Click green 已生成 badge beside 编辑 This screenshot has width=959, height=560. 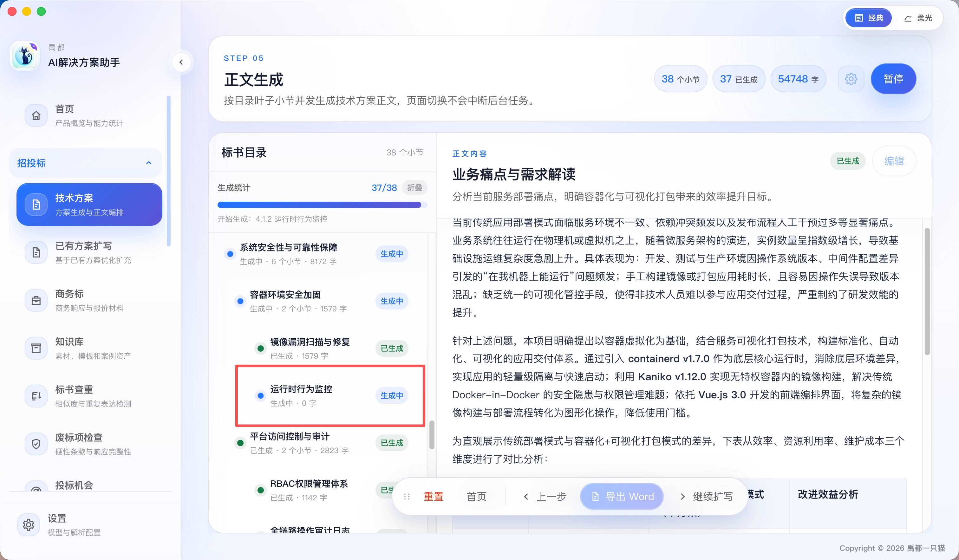pos(847,161)
